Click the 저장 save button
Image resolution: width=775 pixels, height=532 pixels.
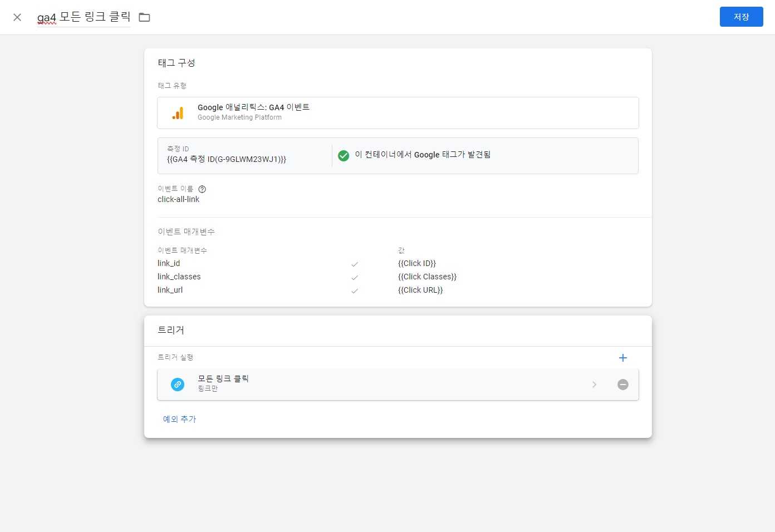pyautogui.click(x=741, y=17)
